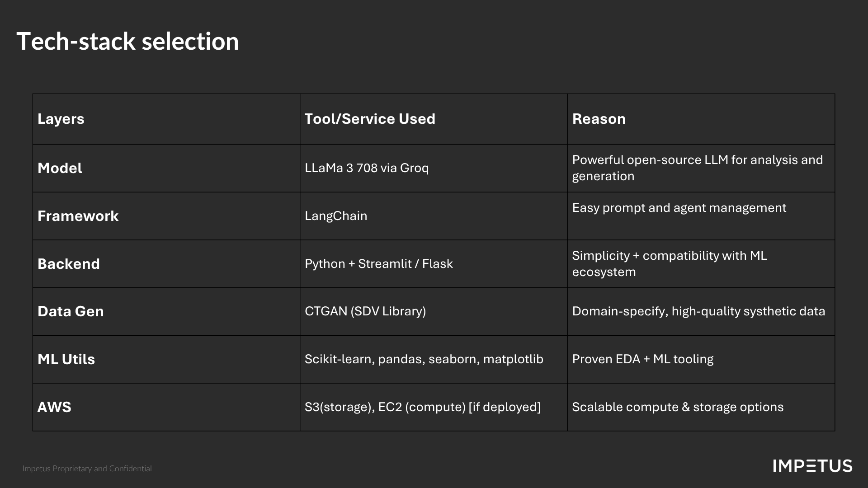Click the 'Tool/Service Used' column header

point(370,119)
